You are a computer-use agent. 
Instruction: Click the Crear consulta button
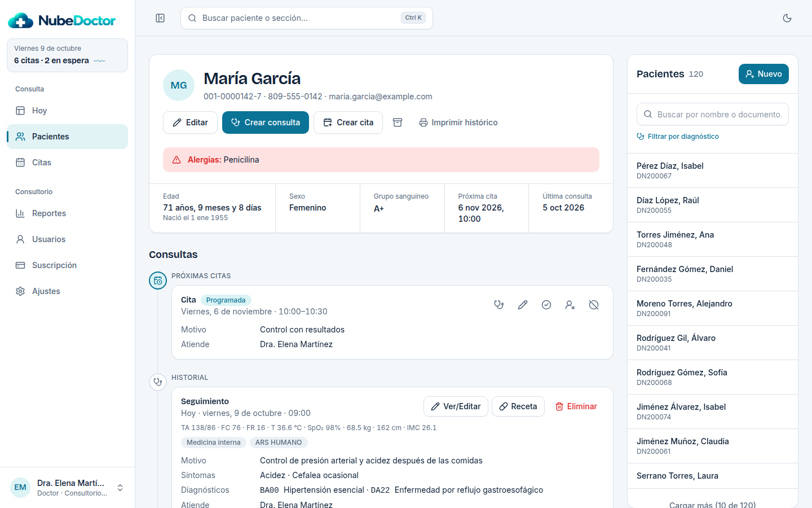266,122
